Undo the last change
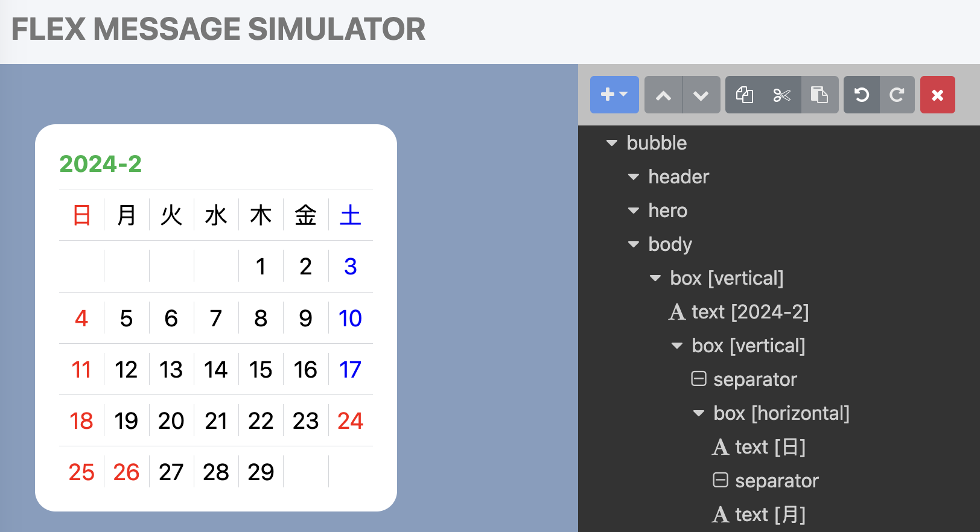The width and height of the screenshot is (980, 532). [862, 95]
